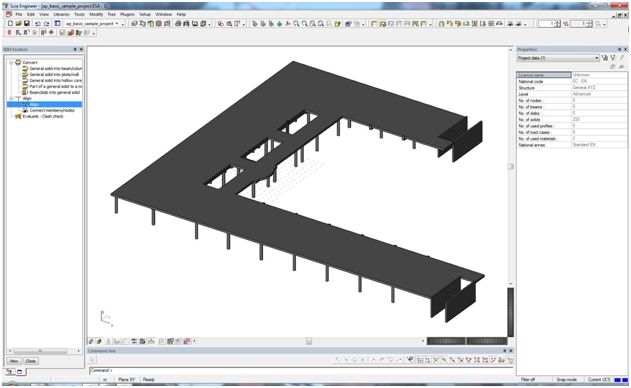This screenshot has height=388, width=631.
Task: Click the Redo arrow icon
Action: [47, 24]
